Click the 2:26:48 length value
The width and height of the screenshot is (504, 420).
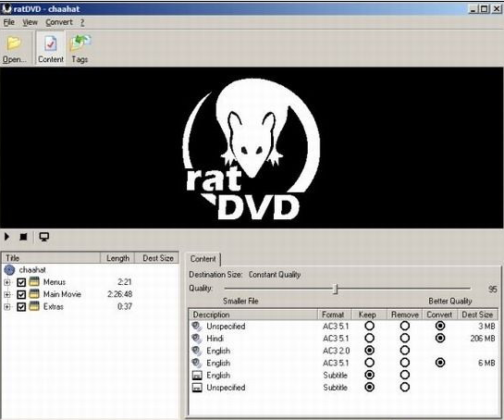tap(119, 294)
